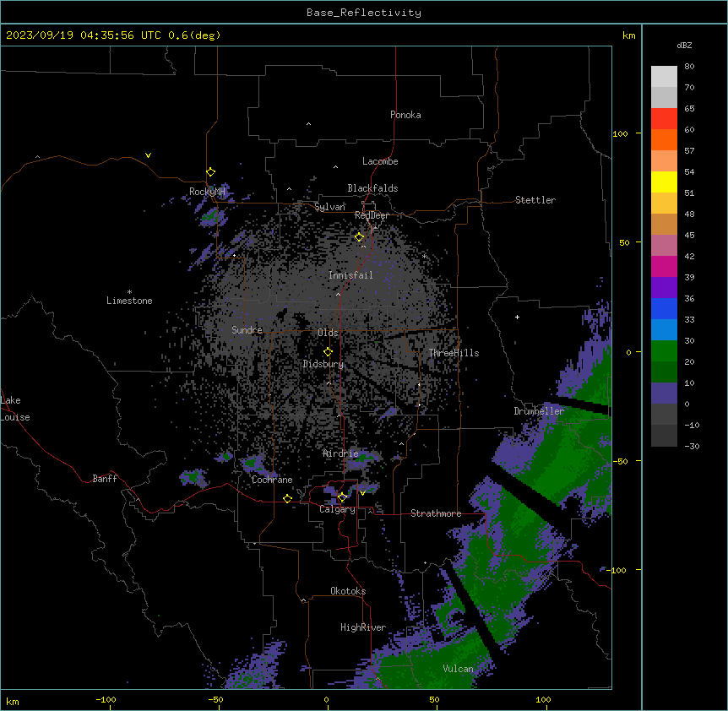Select the Stettler label

(535, 200)
